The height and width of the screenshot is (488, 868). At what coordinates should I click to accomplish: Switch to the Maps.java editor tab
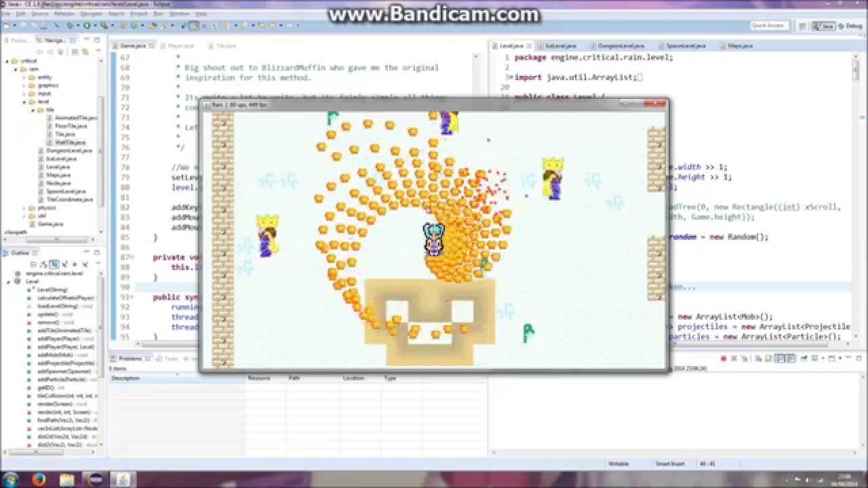point(736,45)
